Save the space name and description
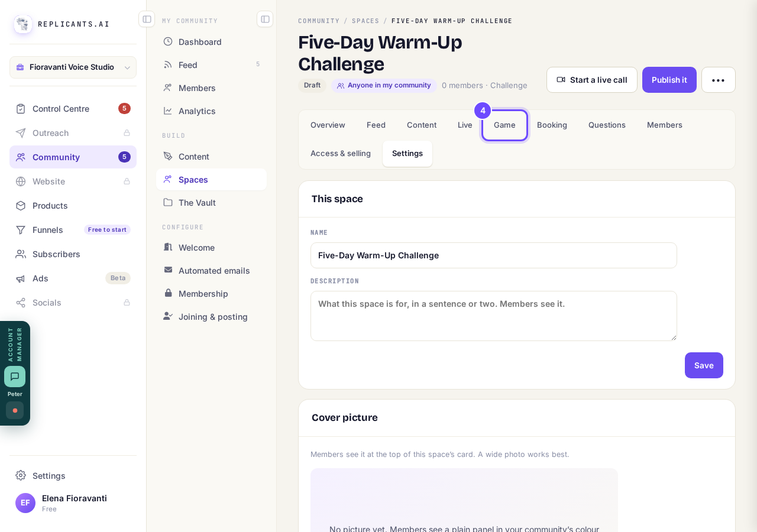757x532 pixels. pyautogui.click(x=704, y=365)
